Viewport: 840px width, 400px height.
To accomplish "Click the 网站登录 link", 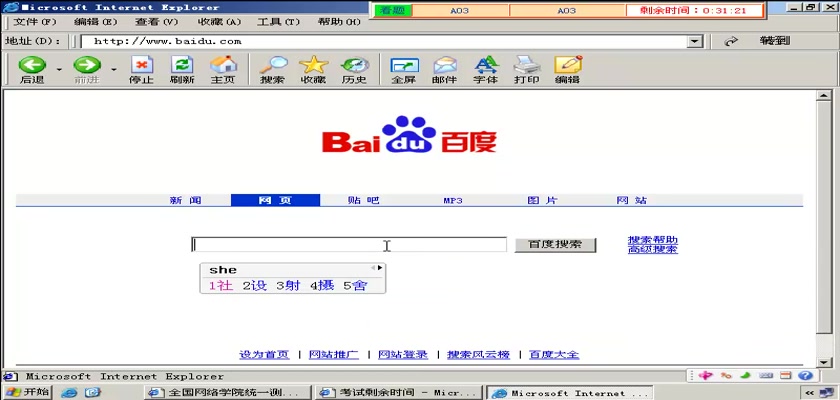I will (403, 354).
